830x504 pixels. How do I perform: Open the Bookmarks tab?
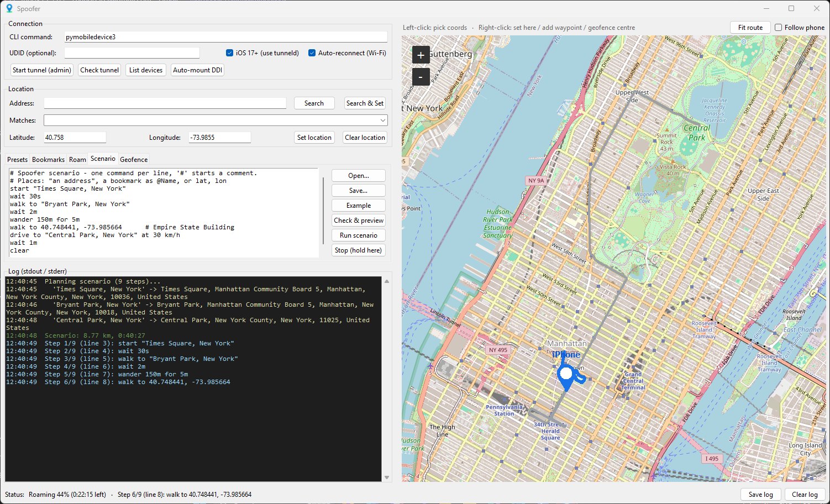click(x=48, y=160)
